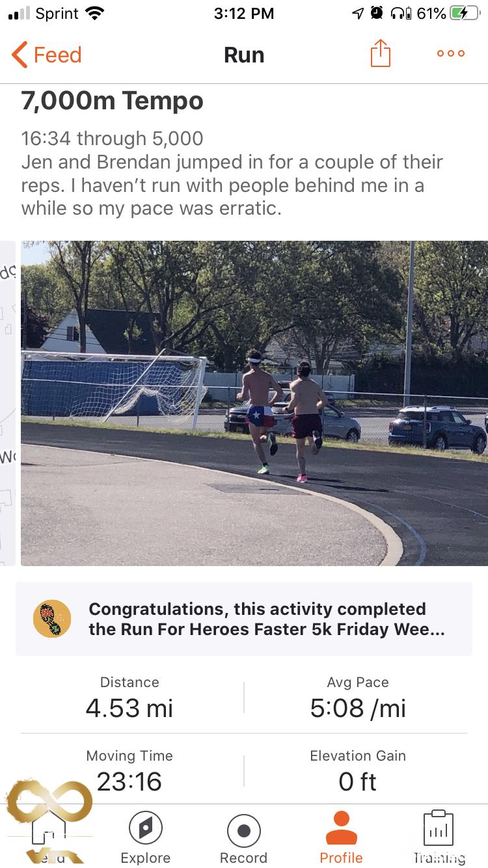
Task: Tap the Home feed tab icon
Action: (49, 830)
